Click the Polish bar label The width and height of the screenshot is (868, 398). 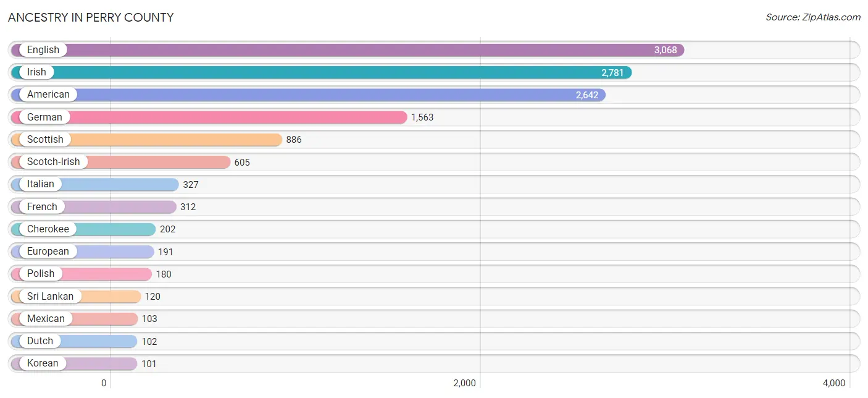pos(41,273)
